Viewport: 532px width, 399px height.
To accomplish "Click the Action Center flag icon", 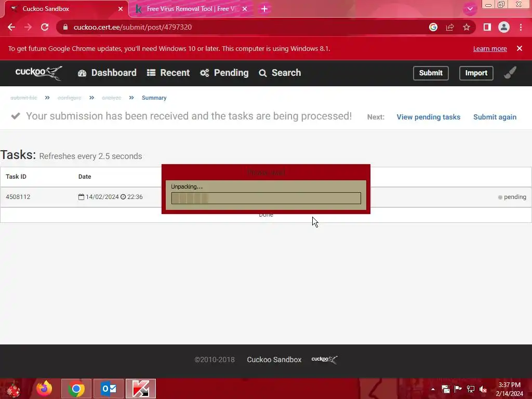I will pos(458,389).
